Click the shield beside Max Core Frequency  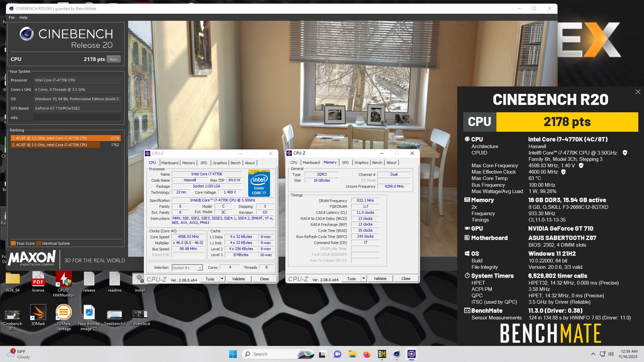[581, 165]
